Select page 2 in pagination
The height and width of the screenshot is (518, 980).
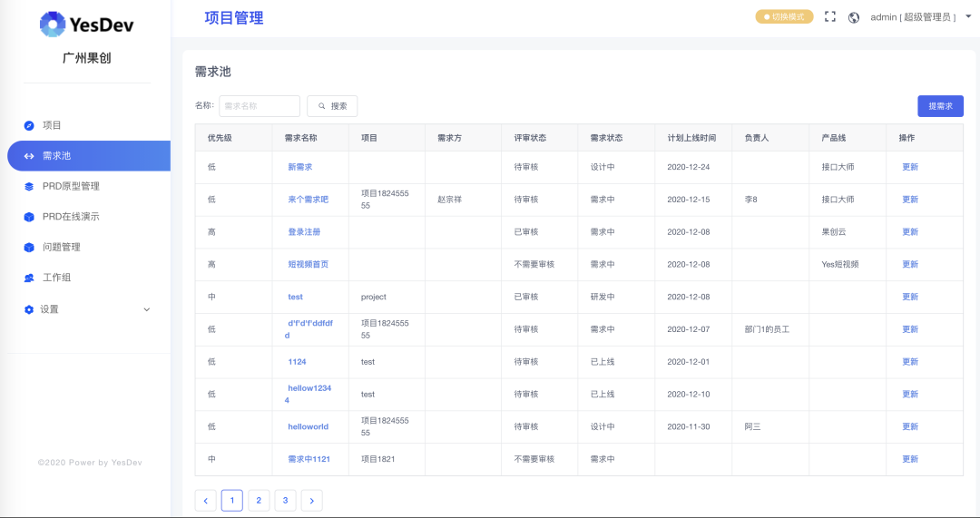tap(259, 501)
